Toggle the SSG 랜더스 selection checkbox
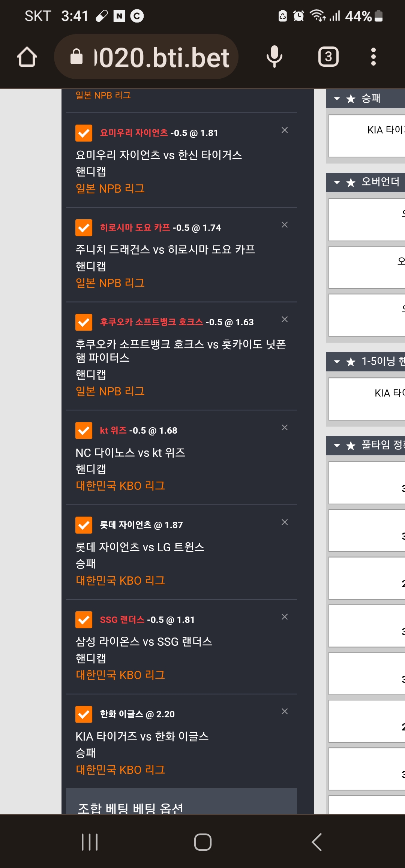This screenshot has height=868, width=405. click(x=84, y=620)
